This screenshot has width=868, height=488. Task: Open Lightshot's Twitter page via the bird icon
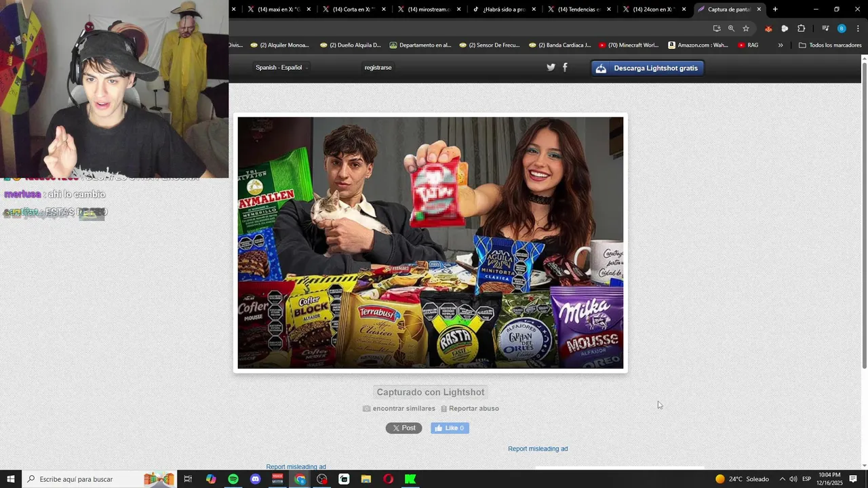[551, 67]
